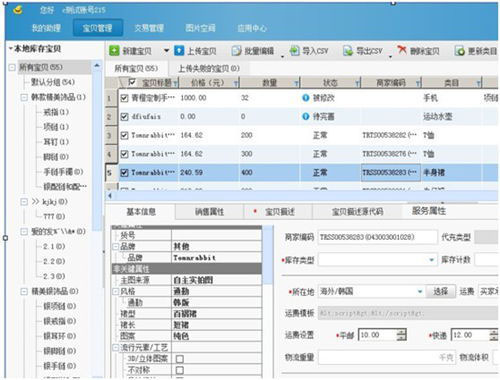Open the dropdown arrow after 导出CSV
500x380 pixels.
coord(390,57)
